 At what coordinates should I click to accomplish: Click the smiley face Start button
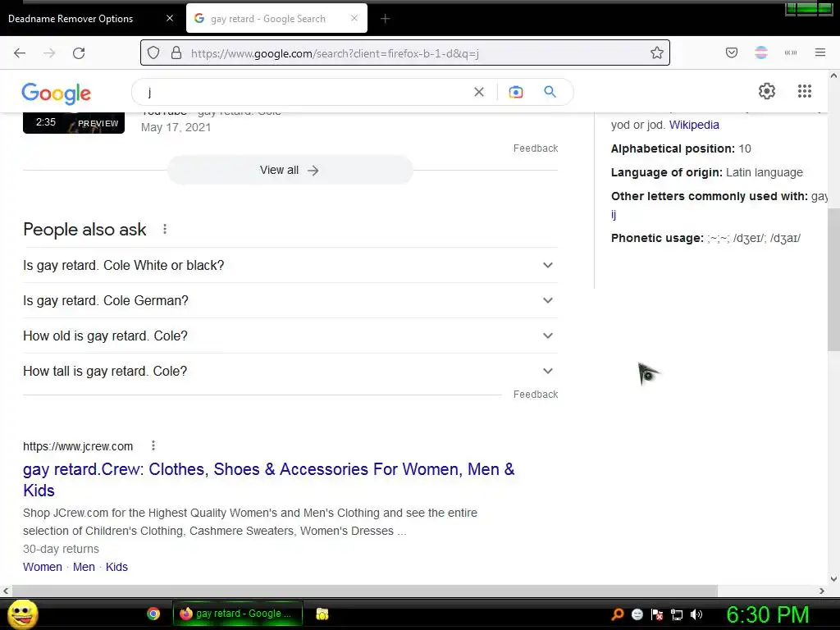coord(22,614)
